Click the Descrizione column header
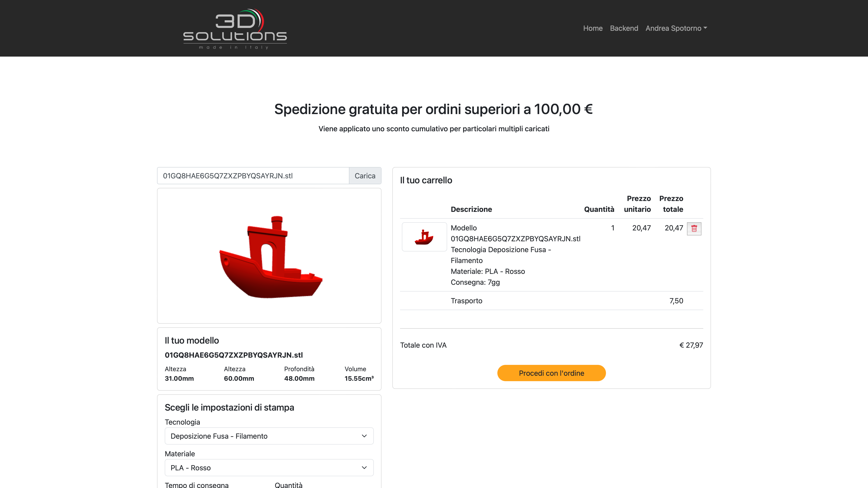The height and width of the screenshot is (488, 868). [471, 209]
